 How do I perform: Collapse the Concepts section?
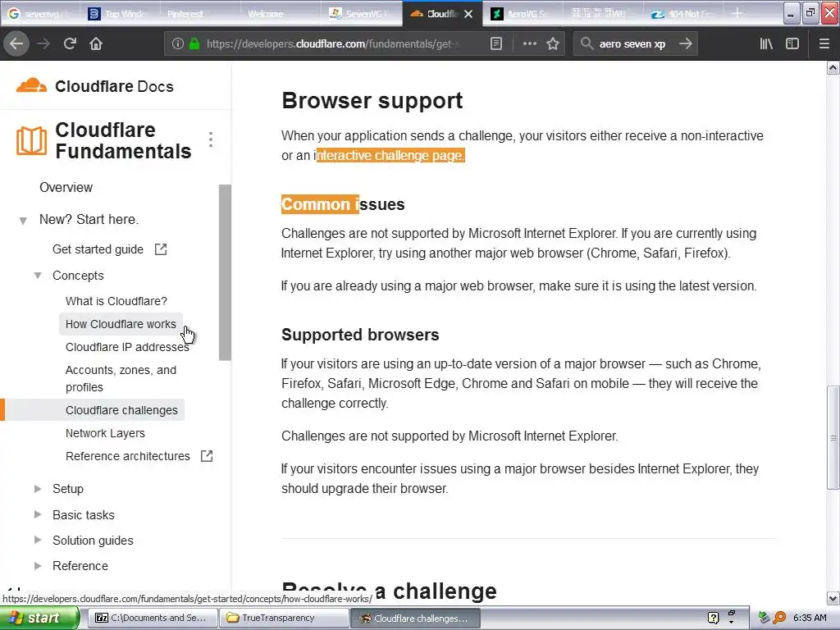coord(38,276)
